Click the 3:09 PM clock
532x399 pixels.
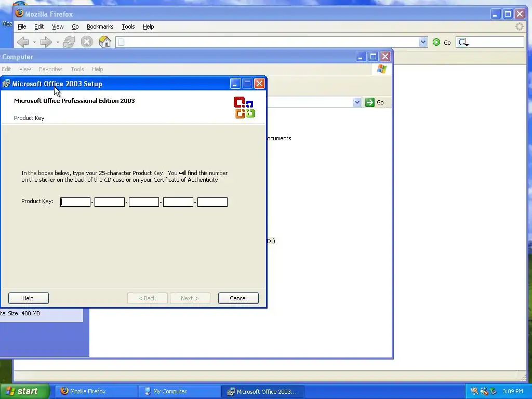513,391
